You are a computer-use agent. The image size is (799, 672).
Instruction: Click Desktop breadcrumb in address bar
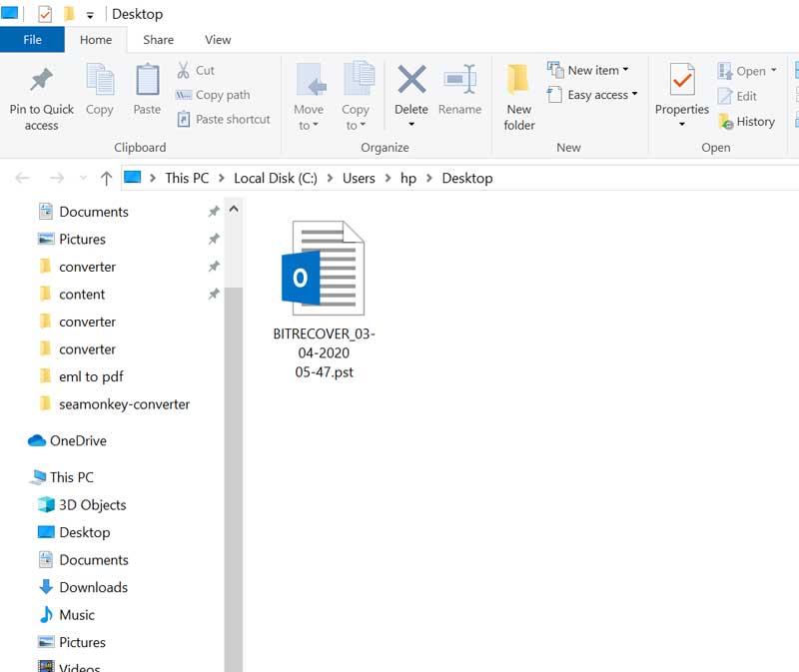(467, 178)
